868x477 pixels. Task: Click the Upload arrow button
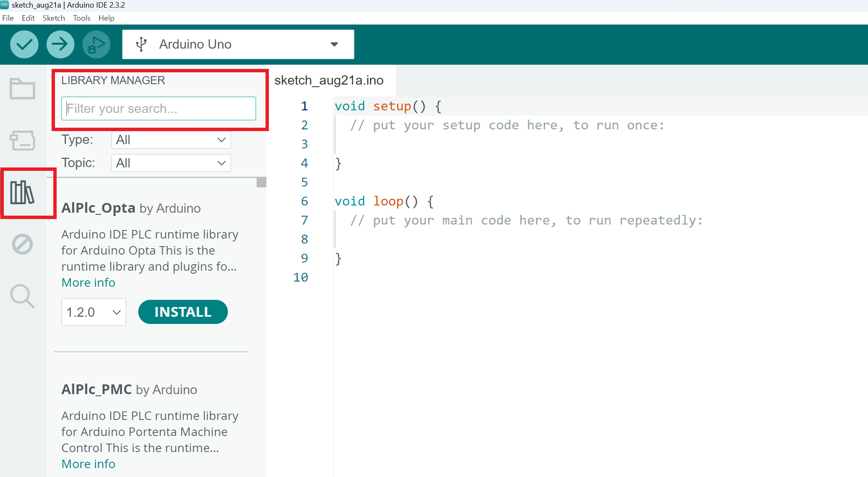(x=60, y=44)
